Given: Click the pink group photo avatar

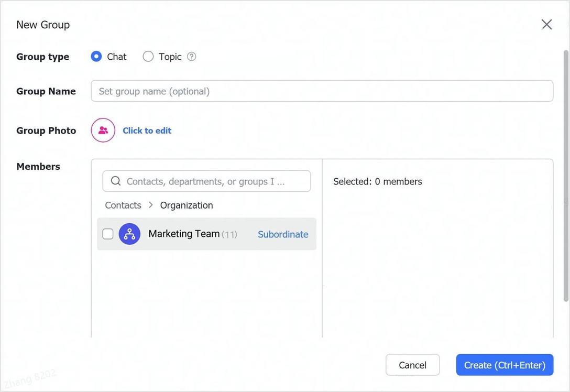Looking at the screenshot, I should coord(103,130).
